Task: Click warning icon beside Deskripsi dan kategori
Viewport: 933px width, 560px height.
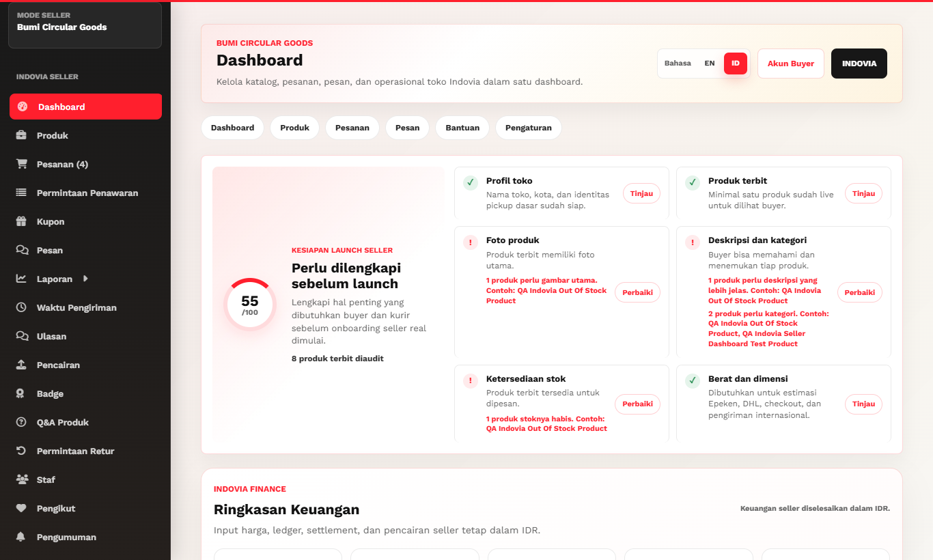Action: tap(693, 242)
